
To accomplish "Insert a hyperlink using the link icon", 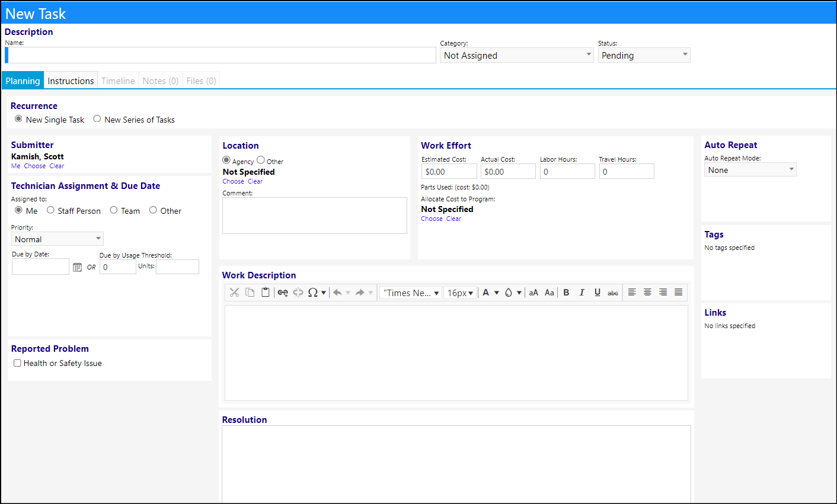I will [x=283, y=293].
